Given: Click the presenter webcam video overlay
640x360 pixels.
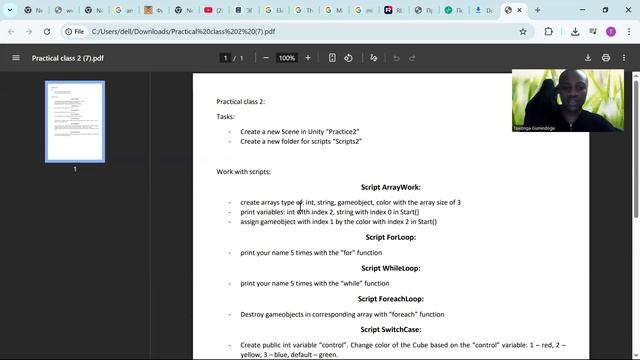Looking at the screenshot, I should [x=568, y=100].
